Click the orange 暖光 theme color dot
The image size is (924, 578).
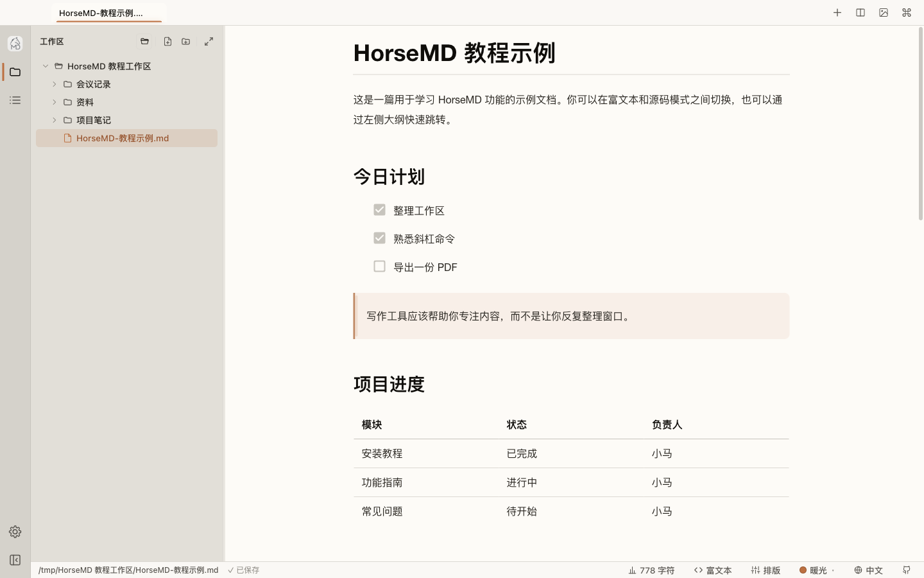803,570
